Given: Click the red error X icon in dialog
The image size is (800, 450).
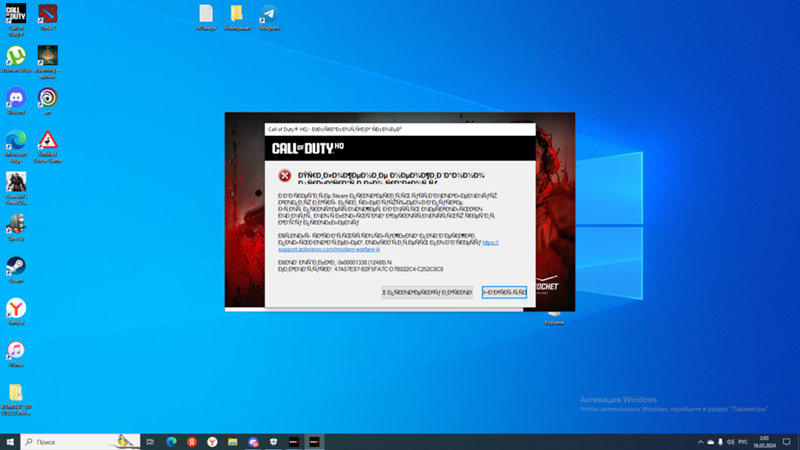Looking at the screenshot, I should (x=285, y=176).
